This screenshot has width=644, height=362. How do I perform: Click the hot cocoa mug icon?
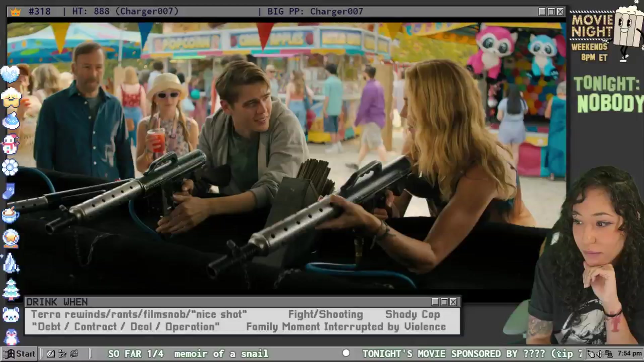(x=10, y=215)
